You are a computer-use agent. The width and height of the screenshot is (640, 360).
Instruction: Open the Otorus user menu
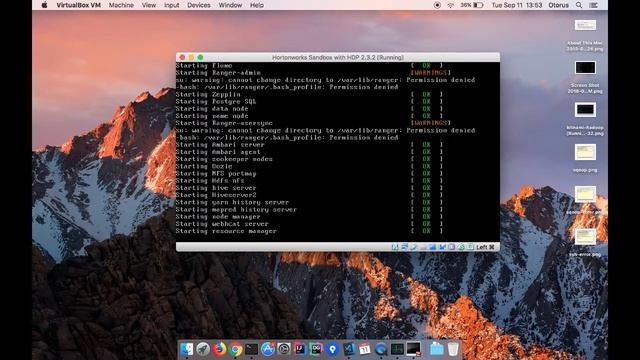[558, 5]
